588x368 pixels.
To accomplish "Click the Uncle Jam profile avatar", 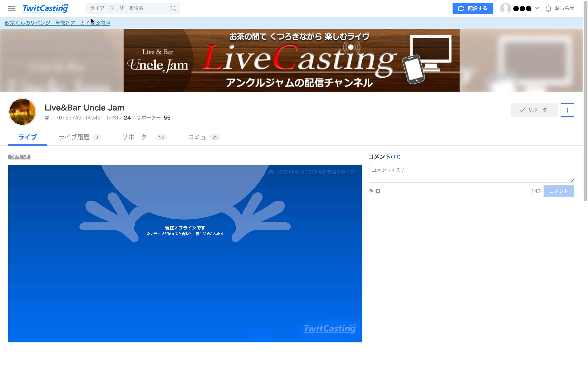I will [x=22, y=112].
